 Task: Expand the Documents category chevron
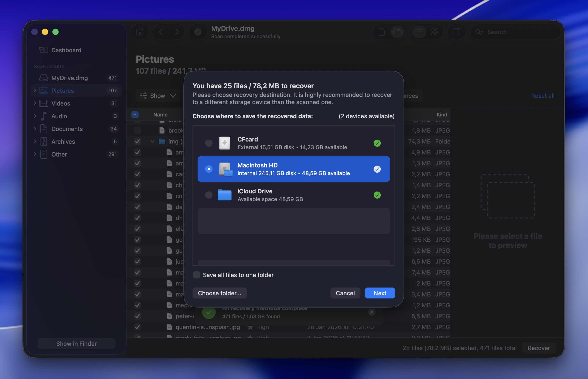[35, 129]
